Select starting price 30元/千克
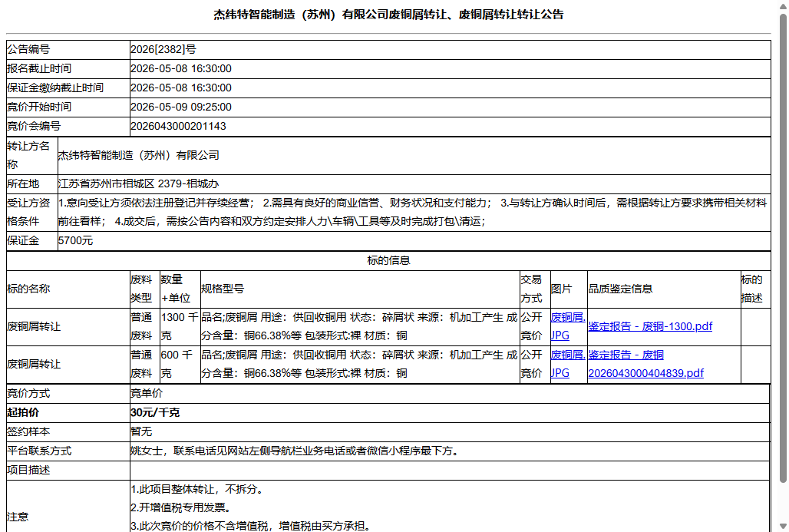This screenshot has width=789, height=532. coord(155,413)
